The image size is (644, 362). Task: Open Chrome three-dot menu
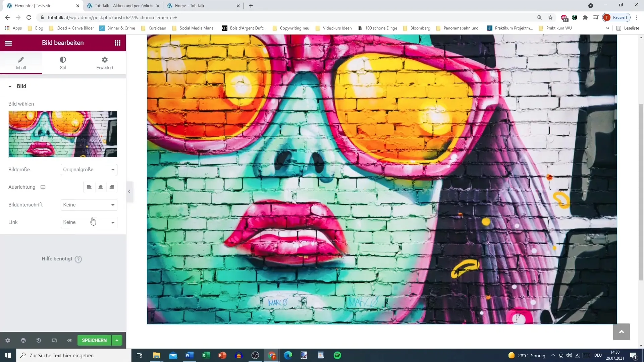pyautogui.click(x=637, y=17)
